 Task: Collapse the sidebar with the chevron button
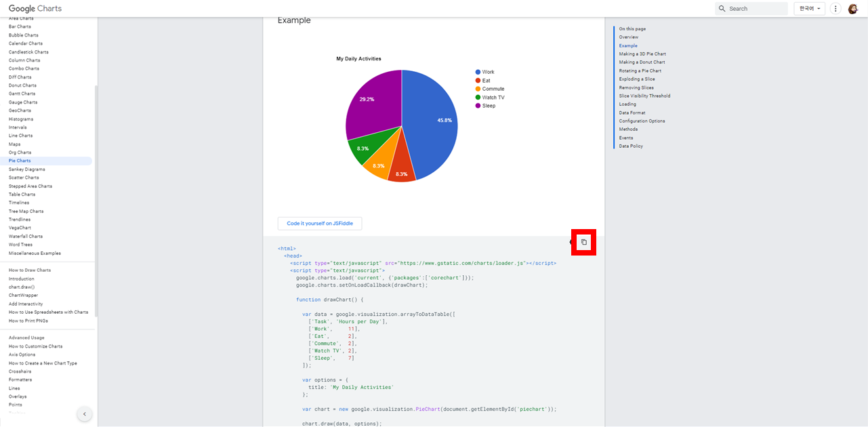click(84, 413)
